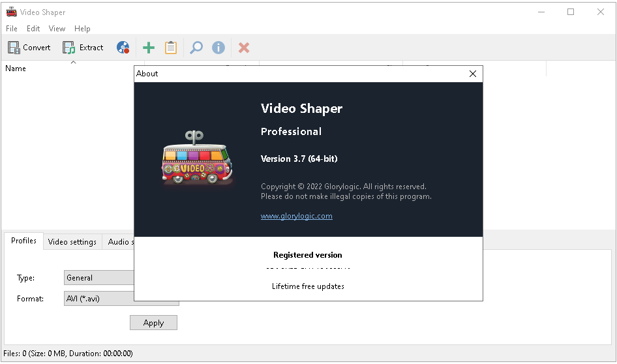Switch to the Profiles tab
Screen dimensions: 617x364
(23, 241)
